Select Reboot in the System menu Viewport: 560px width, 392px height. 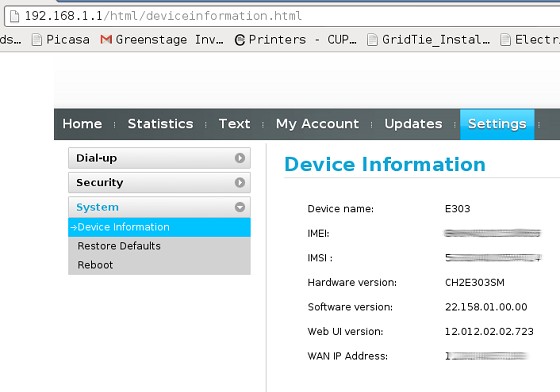point(95,265)
